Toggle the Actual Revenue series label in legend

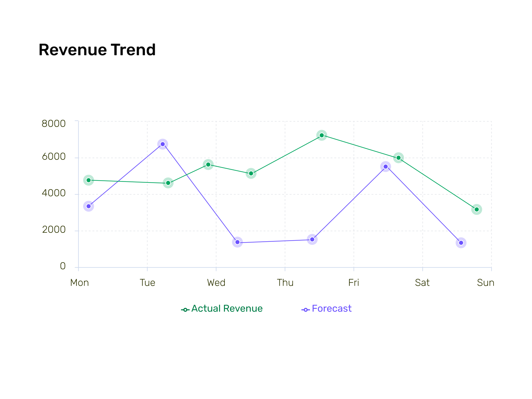pyautogui.click(x=227, y=309)
